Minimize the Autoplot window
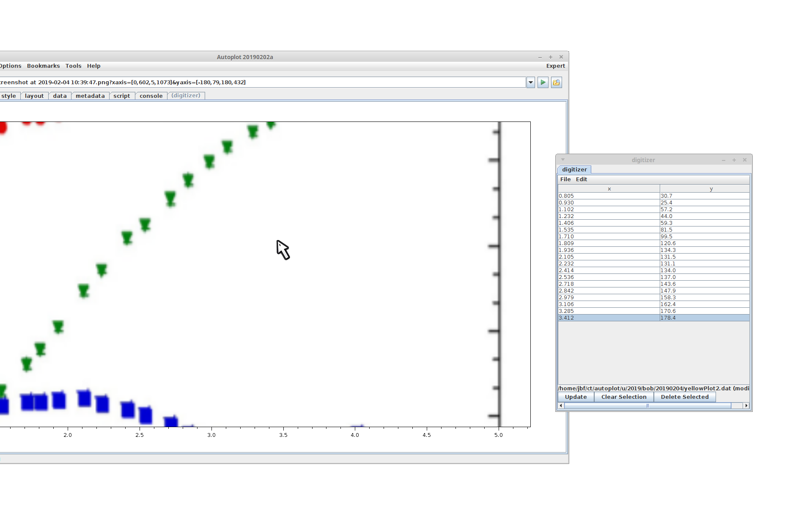The image size is (812, 508). click(540, 57)
